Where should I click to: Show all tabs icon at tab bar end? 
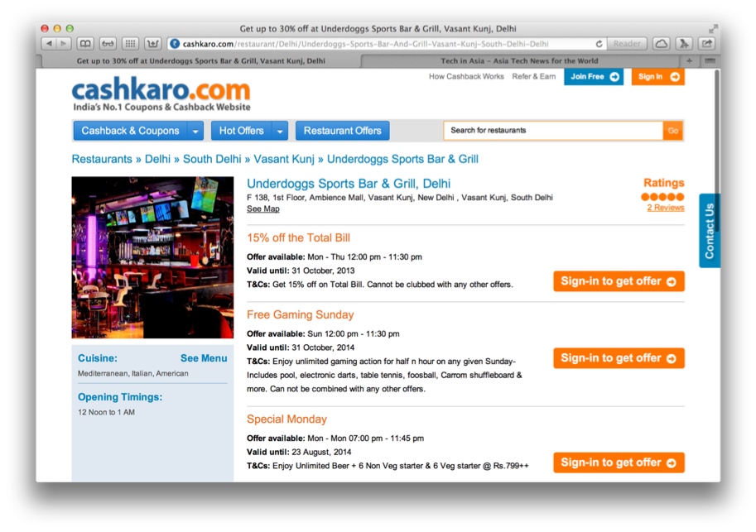(x=710, y=60)
